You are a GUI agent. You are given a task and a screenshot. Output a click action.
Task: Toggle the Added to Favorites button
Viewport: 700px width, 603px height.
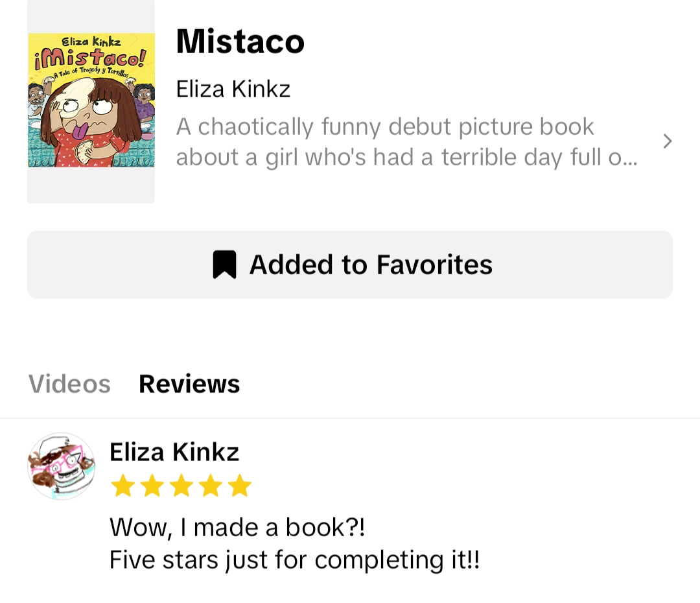pos(350,265)
